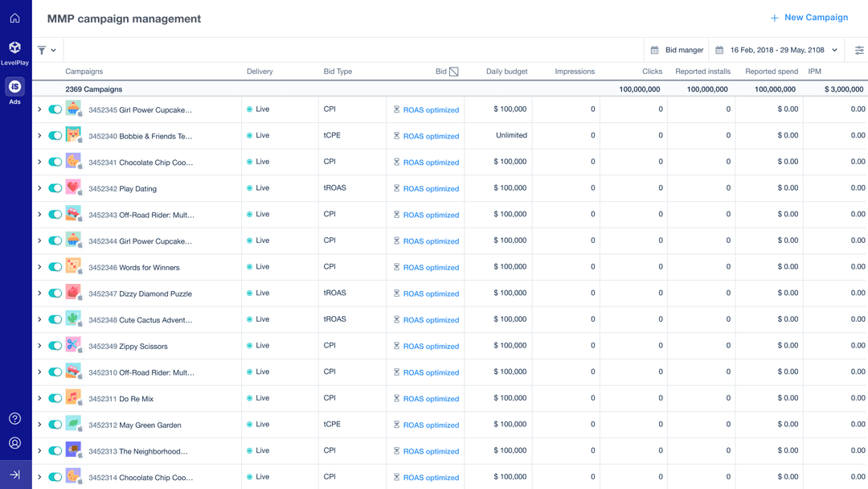Open ROAS optimized link for Dizzy Diamond Puzzle
This screenshot has height=489, width=868.
(431, 294)
